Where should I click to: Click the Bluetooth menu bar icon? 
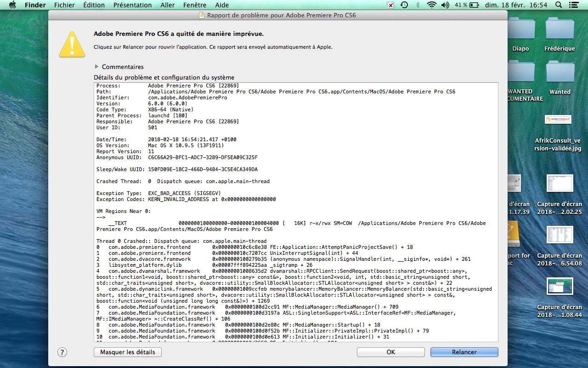coord(418,5)
